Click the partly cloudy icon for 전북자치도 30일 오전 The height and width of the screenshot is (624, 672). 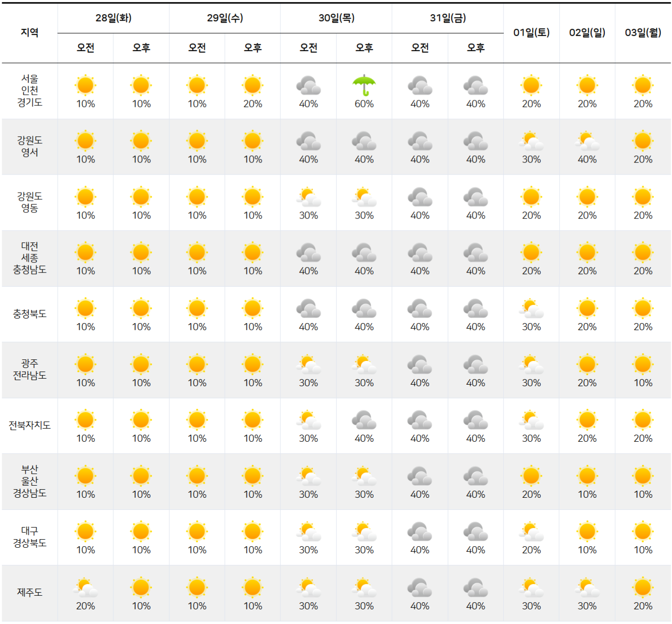click(308, 420)
